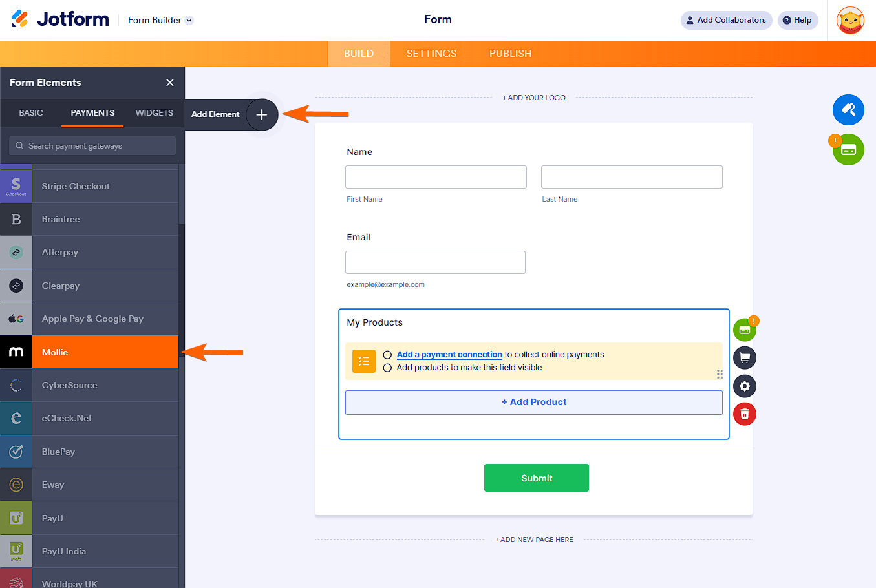Screen dimensions: 876x588
Task: Click the green Submit button
Action: click(537, 478)
